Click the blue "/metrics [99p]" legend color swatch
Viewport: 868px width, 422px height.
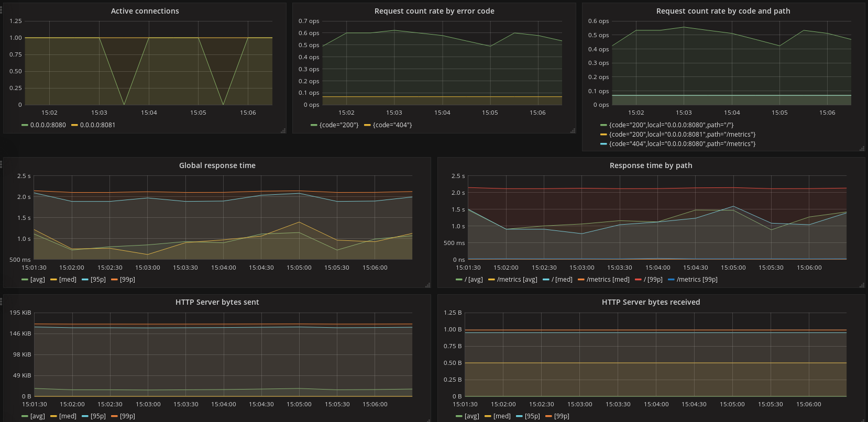671,280
